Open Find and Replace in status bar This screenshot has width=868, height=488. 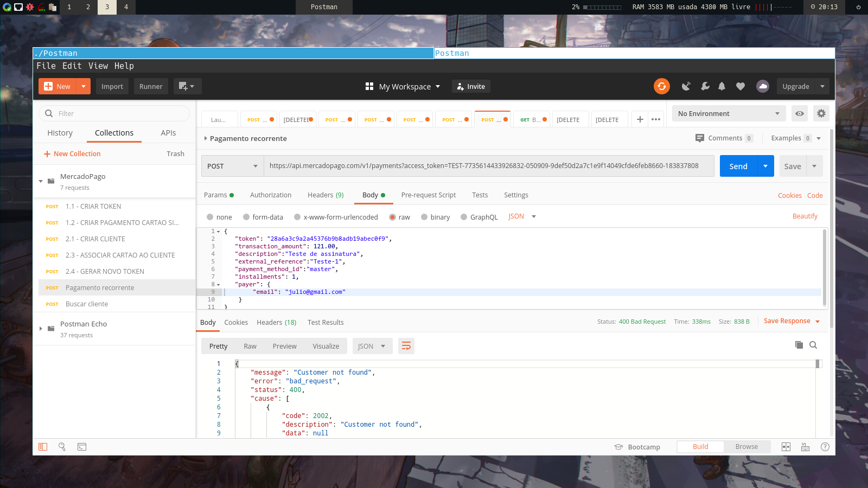click(x=62, y=447)
